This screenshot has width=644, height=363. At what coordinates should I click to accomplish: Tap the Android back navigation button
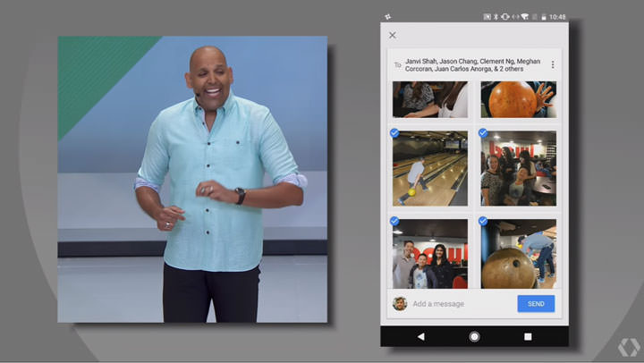point(421,337)
